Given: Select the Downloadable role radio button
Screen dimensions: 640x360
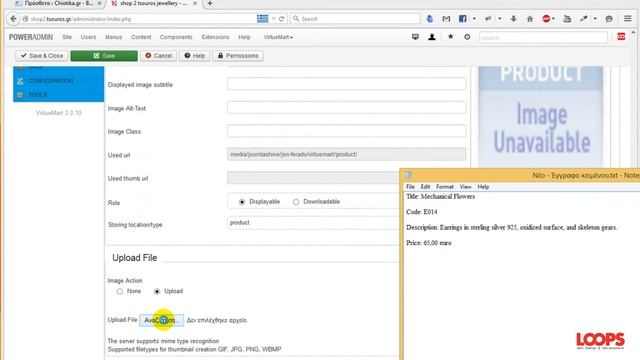Looking at the screenshot, I should click(296, 202).
